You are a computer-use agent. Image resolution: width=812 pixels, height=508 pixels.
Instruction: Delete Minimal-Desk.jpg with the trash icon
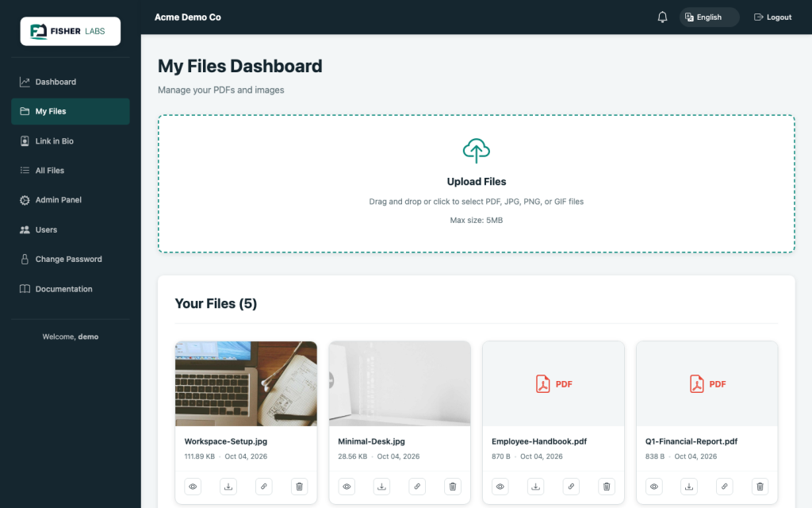click(x=453, y=487)
